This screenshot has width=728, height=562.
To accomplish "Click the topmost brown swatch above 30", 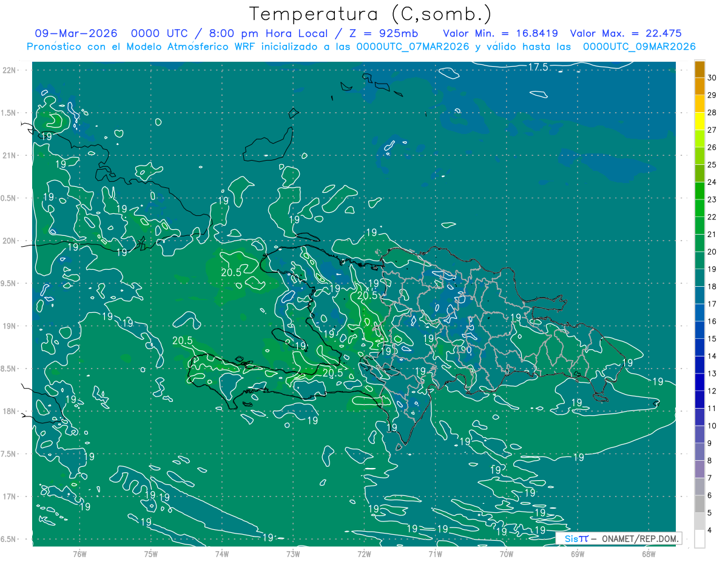I will tap(699, 69).
